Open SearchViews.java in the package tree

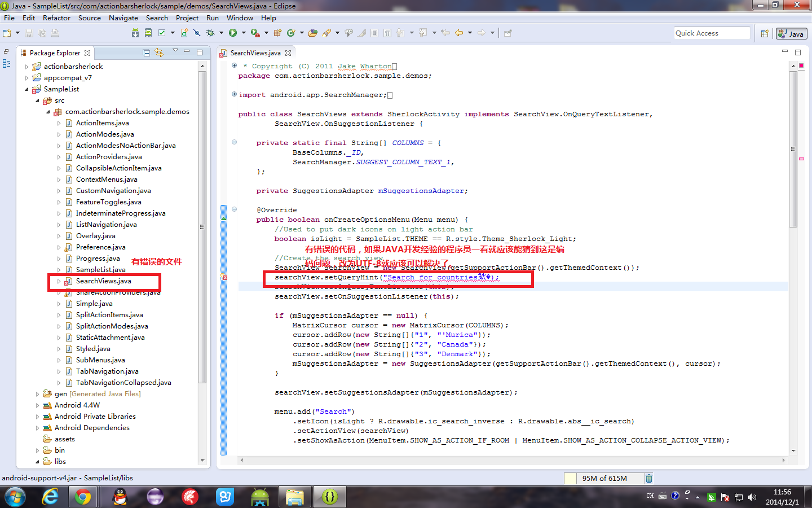tap(103, 281)
